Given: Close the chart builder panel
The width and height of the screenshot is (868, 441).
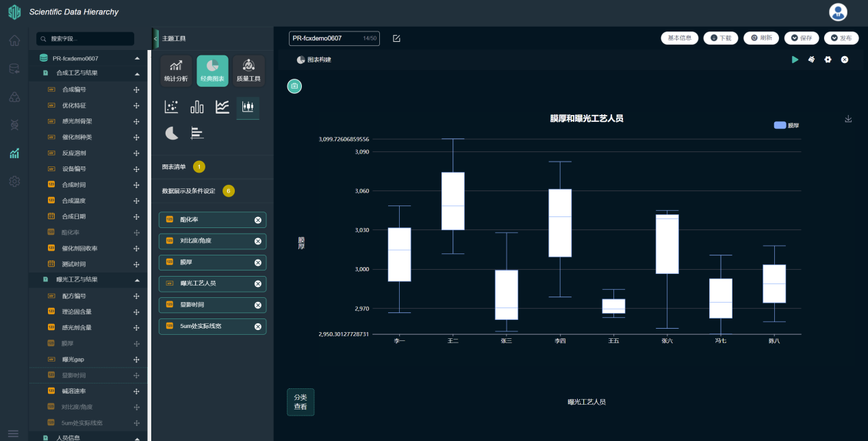Looking at the screenshot, I should 845,60.
